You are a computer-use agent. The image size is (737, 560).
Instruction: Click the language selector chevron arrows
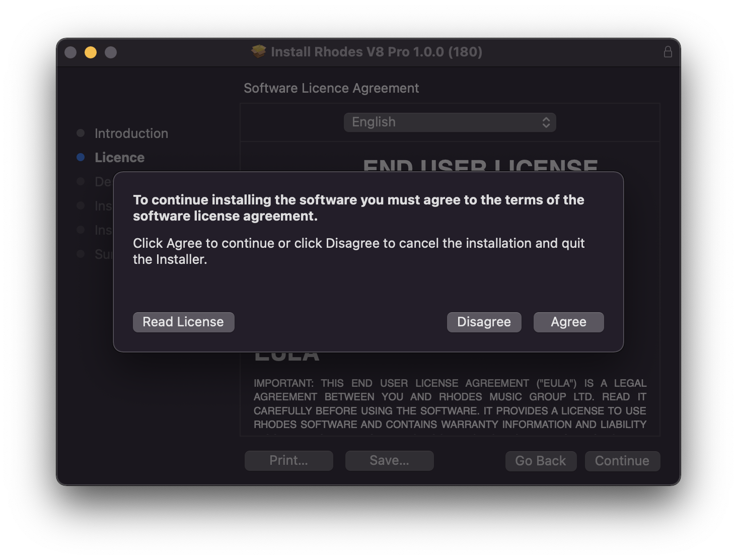(x=546, y=122)
